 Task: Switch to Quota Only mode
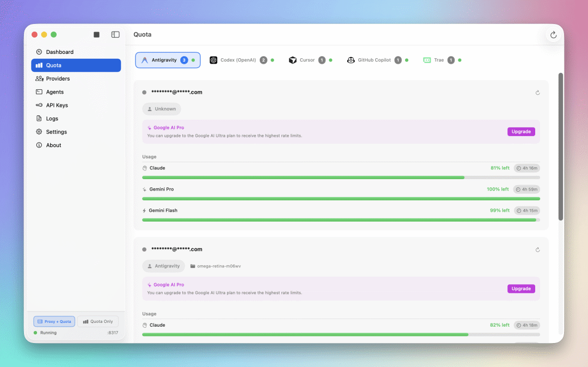click(x=98, y=321)
